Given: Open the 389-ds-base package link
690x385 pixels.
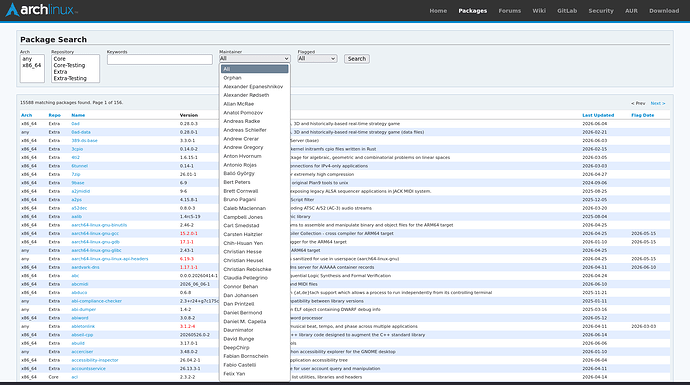Looking at the screenshot, I should point(84,141).
